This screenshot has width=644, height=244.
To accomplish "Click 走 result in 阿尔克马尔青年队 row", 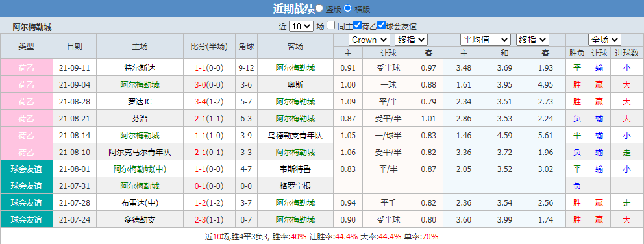I will 626,152.
